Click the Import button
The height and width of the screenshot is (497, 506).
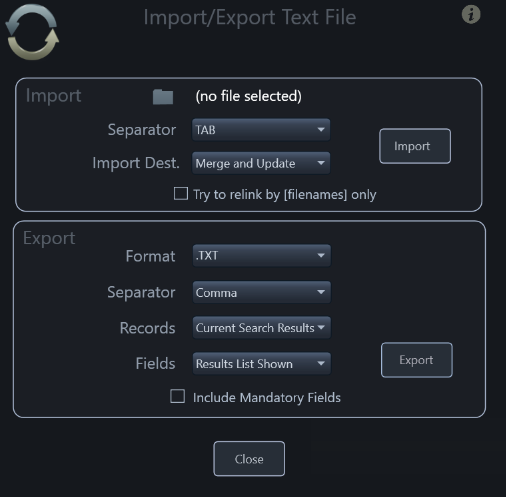coord(415,146)
